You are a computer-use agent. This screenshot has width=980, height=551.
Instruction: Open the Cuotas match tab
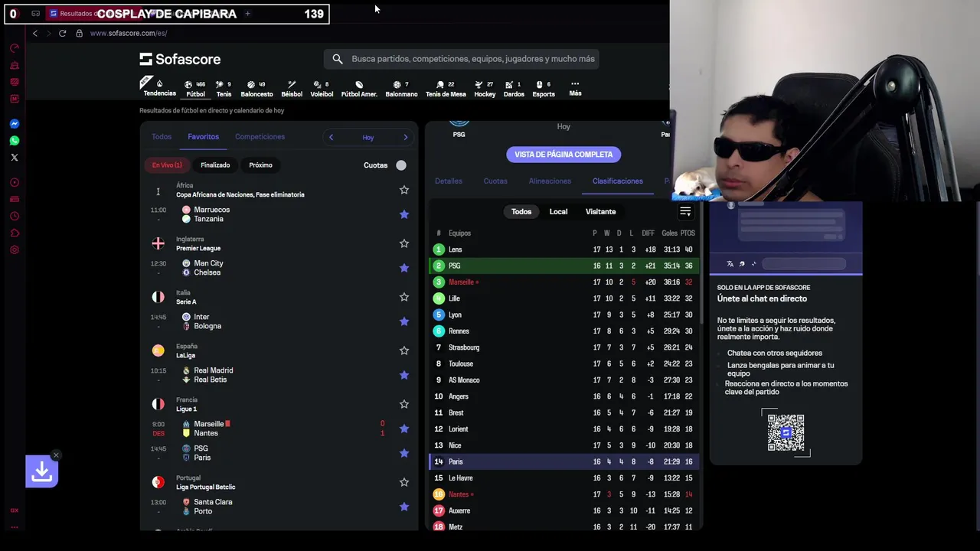[495, 181]
